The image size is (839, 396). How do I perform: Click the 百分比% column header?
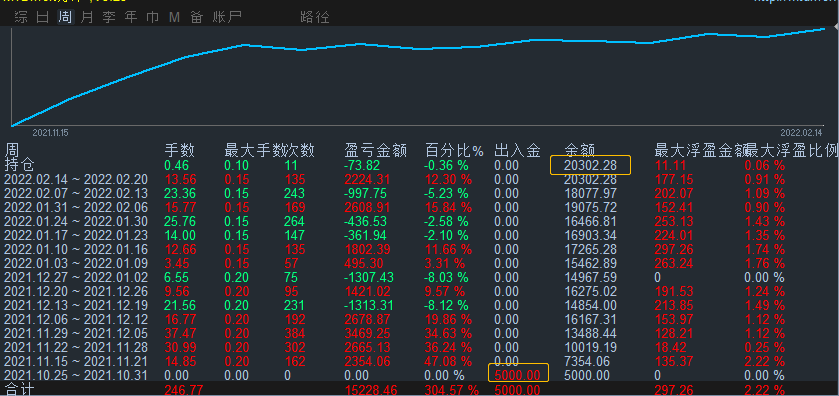pyautogui.click(x=454, y=150)
